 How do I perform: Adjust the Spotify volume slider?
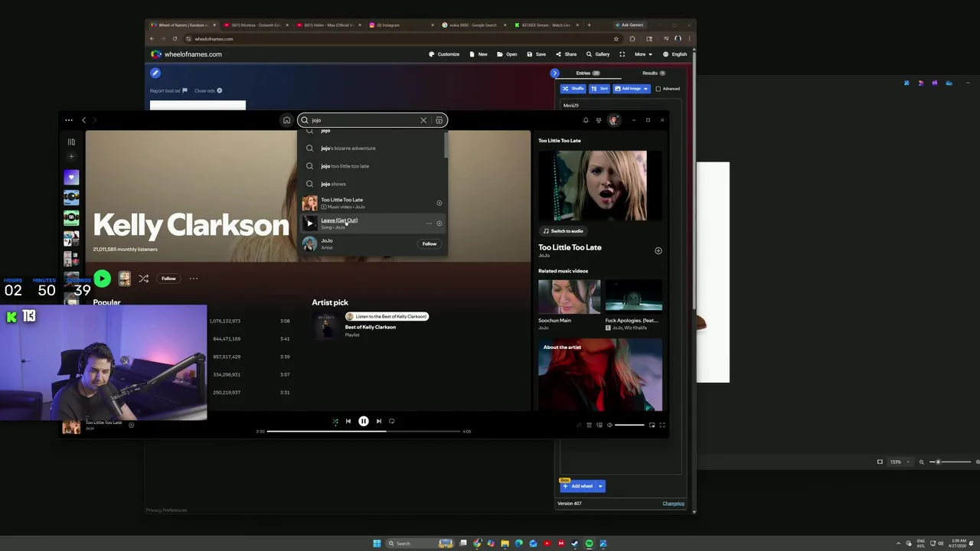pyautogui.click(x=629, y=425)
